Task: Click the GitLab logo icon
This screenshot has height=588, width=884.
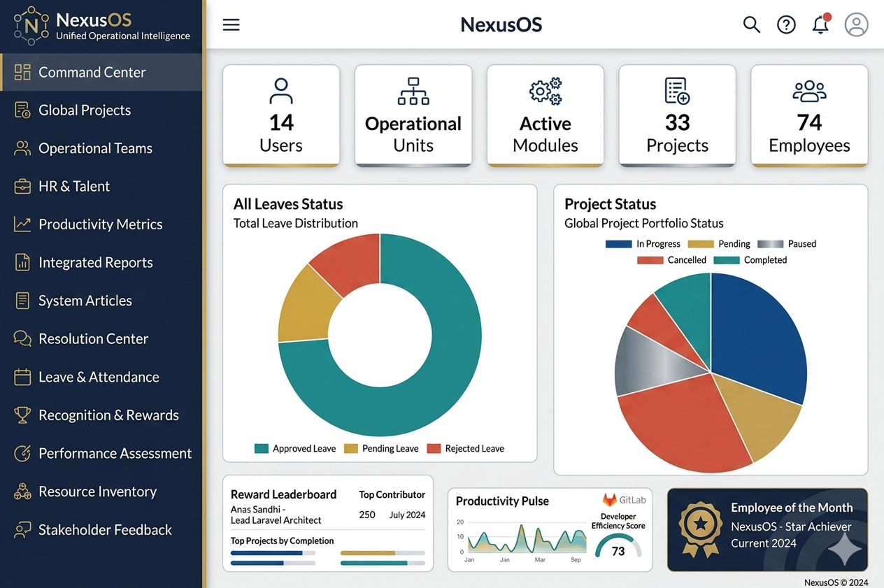Action: coord(610,500)
